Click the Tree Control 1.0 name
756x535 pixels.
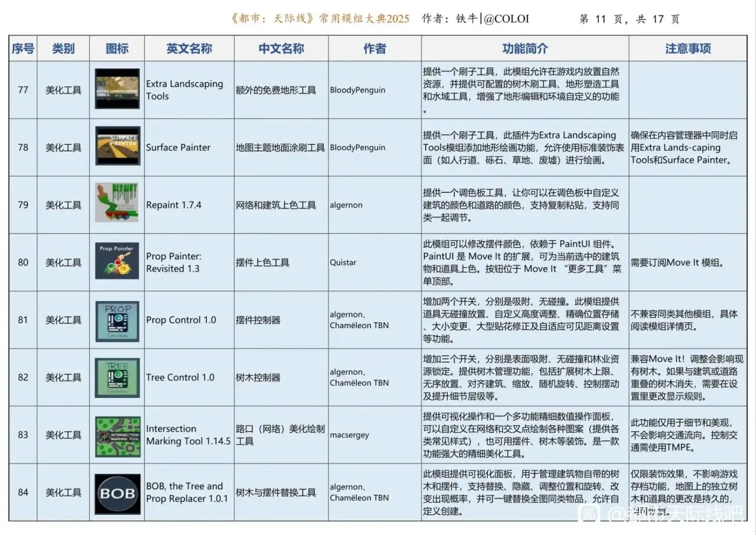pos(180,377)
